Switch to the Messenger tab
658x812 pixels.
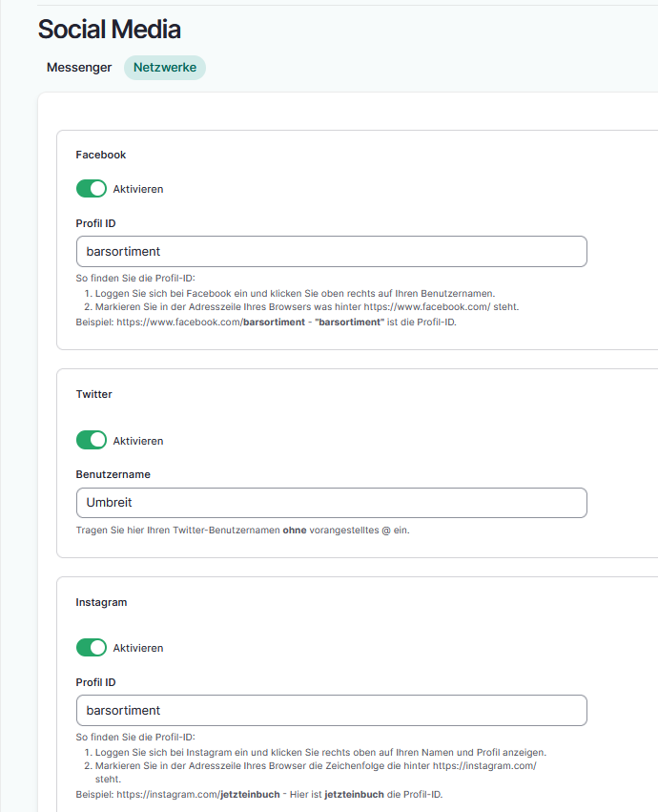pos(79,68)
